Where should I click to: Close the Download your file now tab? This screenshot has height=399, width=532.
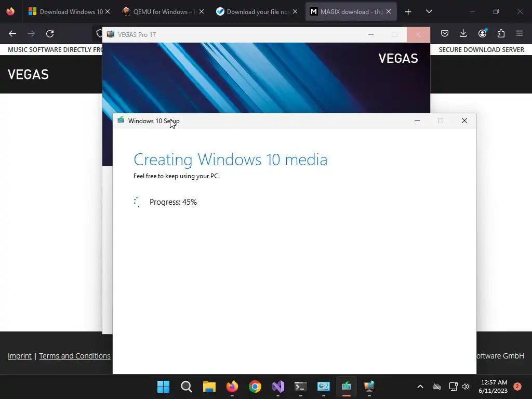[295, 12]
